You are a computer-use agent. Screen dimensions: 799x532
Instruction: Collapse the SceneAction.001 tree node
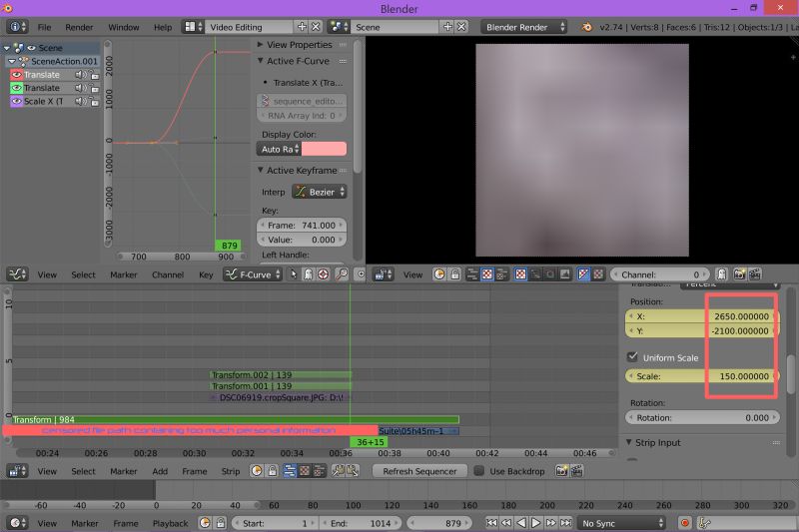pos(12,61)
